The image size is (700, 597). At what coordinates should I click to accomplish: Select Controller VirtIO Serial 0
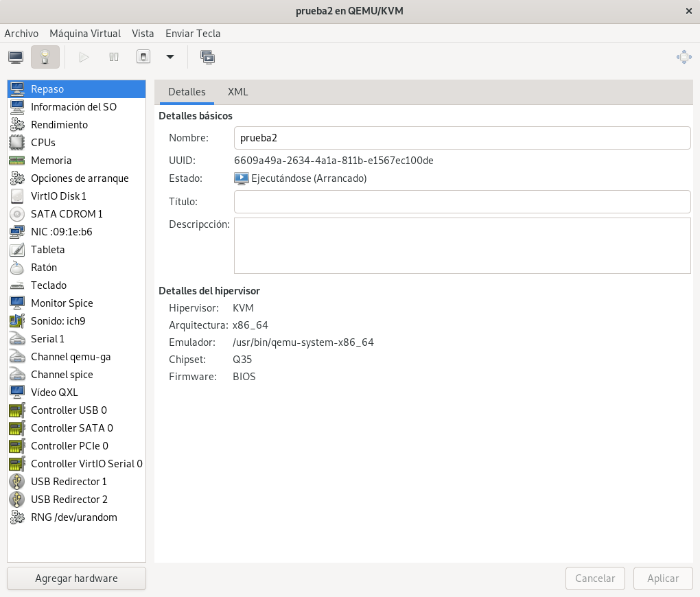click(76, 463)
